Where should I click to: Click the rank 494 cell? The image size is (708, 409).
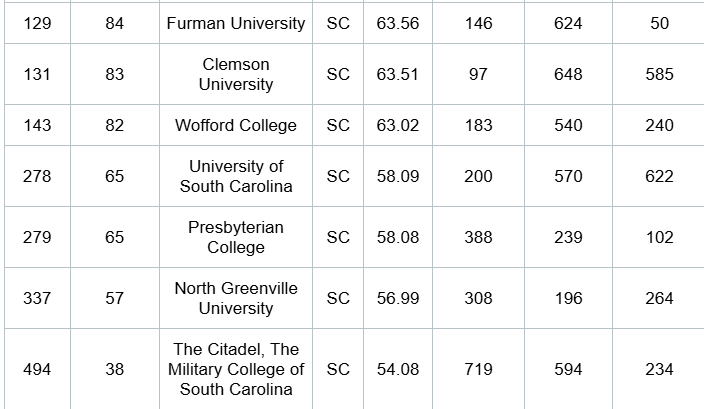pyautogui.click(x=37, y=369)
